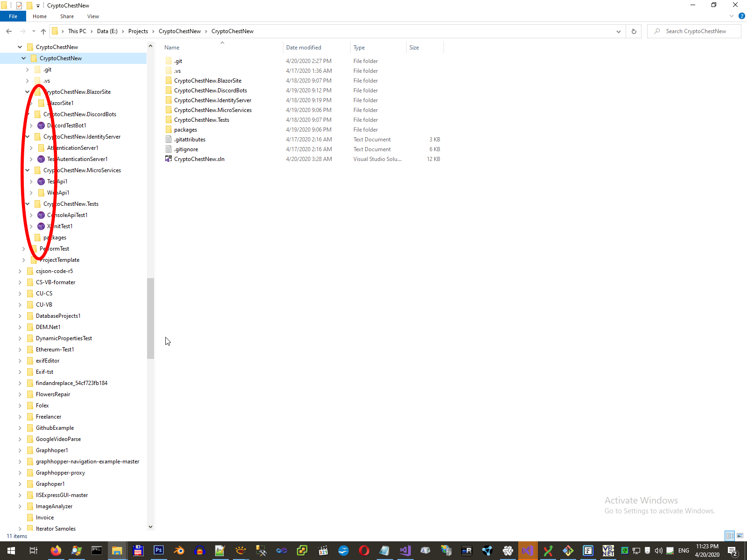Select the GithubExample folder in the tree

(55, 428)
